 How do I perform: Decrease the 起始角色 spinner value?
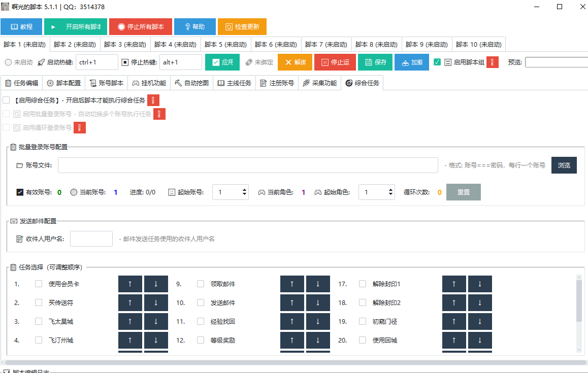[x=391, y=194]
